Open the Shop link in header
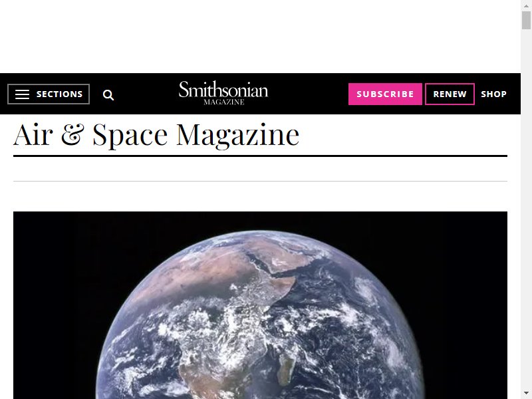532x399 pixels. coord(493,94)
